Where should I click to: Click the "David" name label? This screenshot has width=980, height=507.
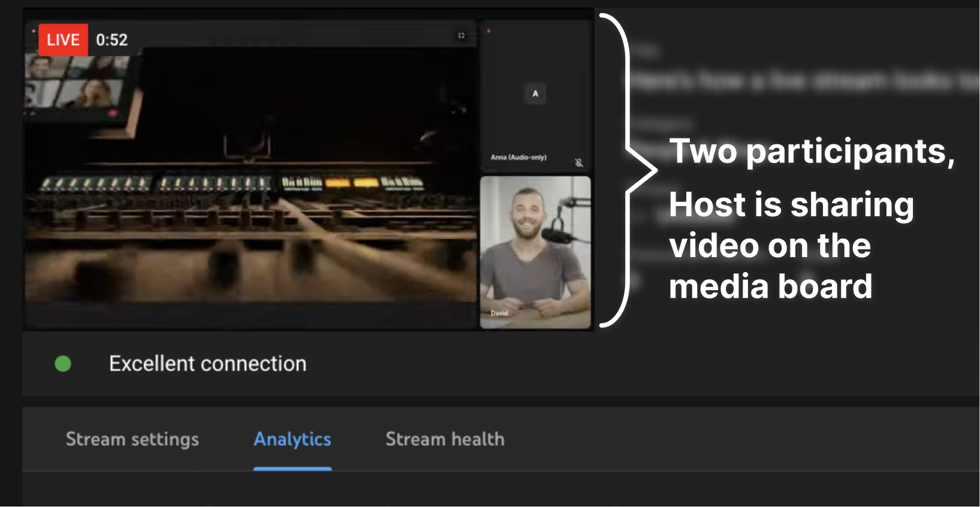pyautogui.click(x=499, y=313)
